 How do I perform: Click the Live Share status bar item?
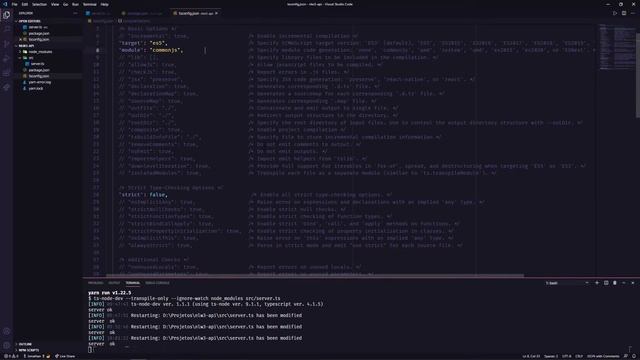click(65, 356)
